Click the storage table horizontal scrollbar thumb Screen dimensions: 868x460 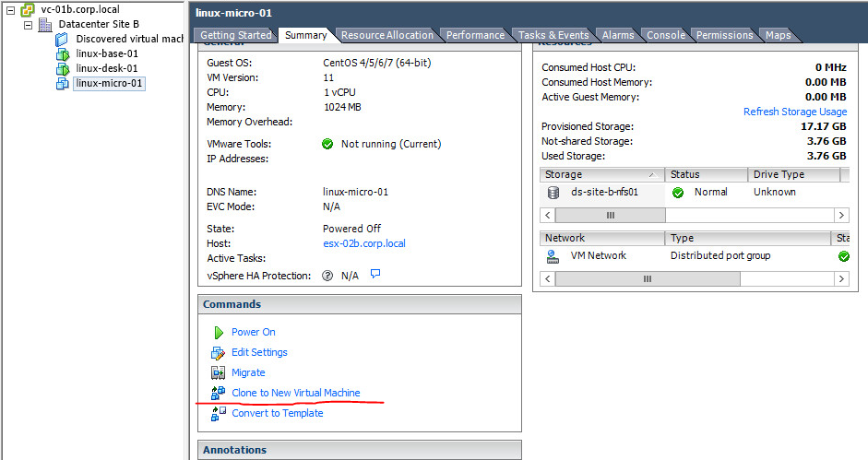pos(610,216)
